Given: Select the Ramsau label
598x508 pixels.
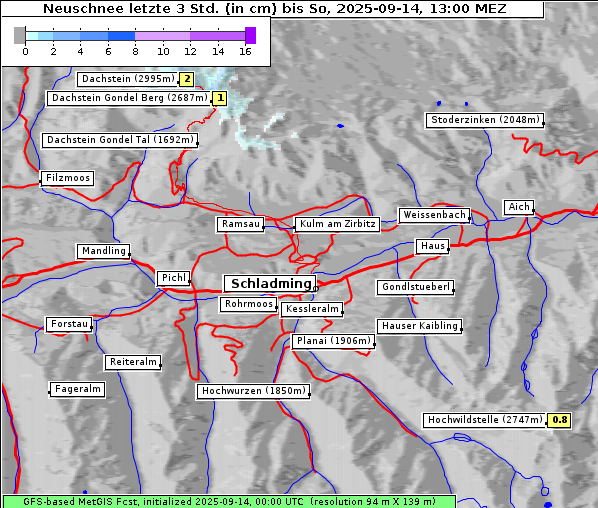Looking at the screenshot, I should point(241,224).
